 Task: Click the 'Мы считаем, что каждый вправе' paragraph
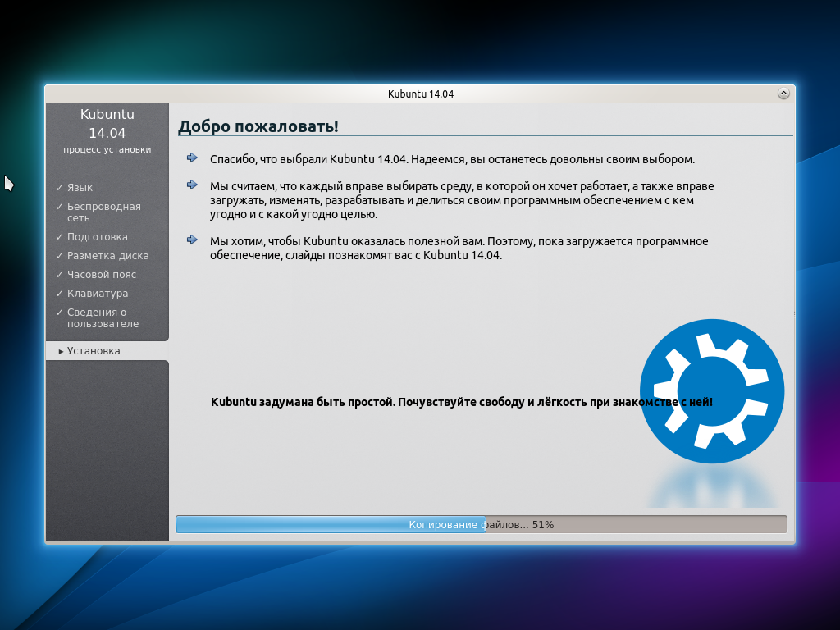462,200
